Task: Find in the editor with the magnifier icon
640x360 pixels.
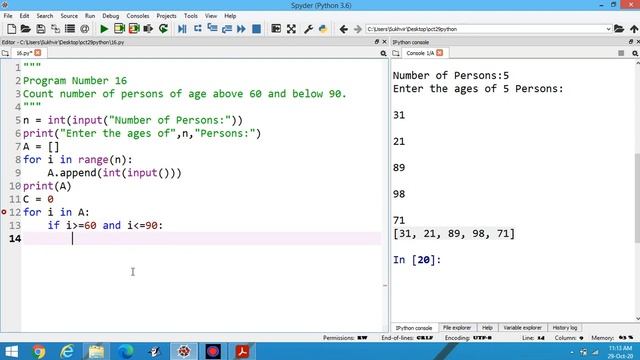Action: [383, 53]
